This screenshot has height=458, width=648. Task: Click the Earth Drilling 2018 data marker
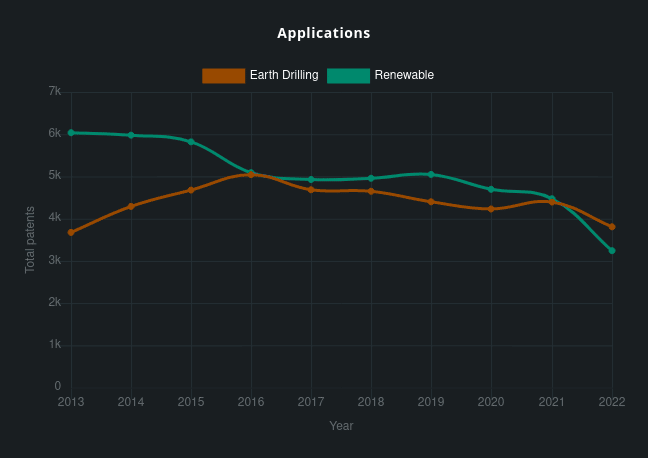tap(371, 191)
